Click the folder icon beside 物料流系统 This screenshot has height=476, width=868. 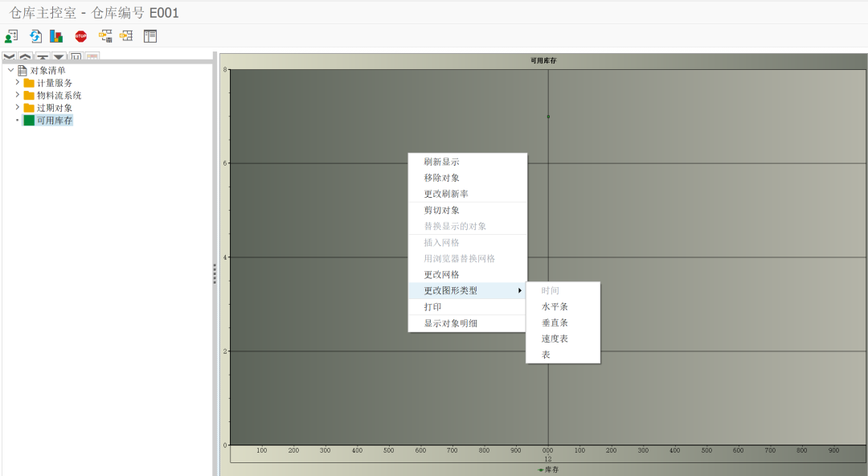click(29, 96)
